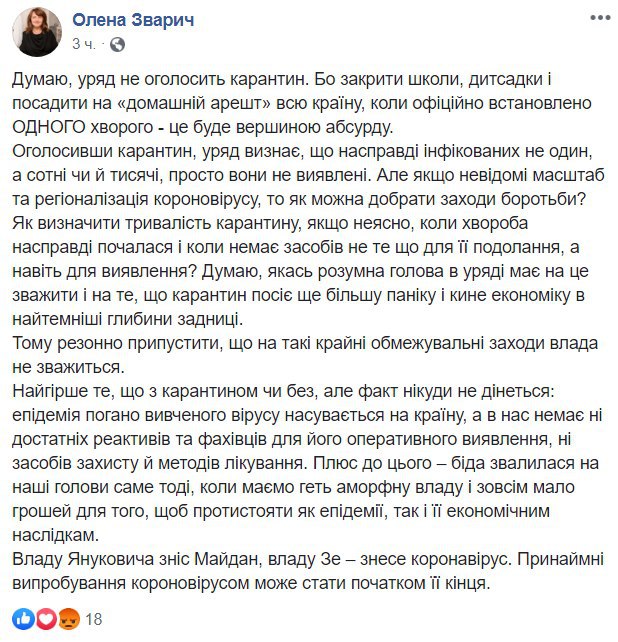Open the three-dot post options menu
This screenshot has width=618, height=642.
600,20
